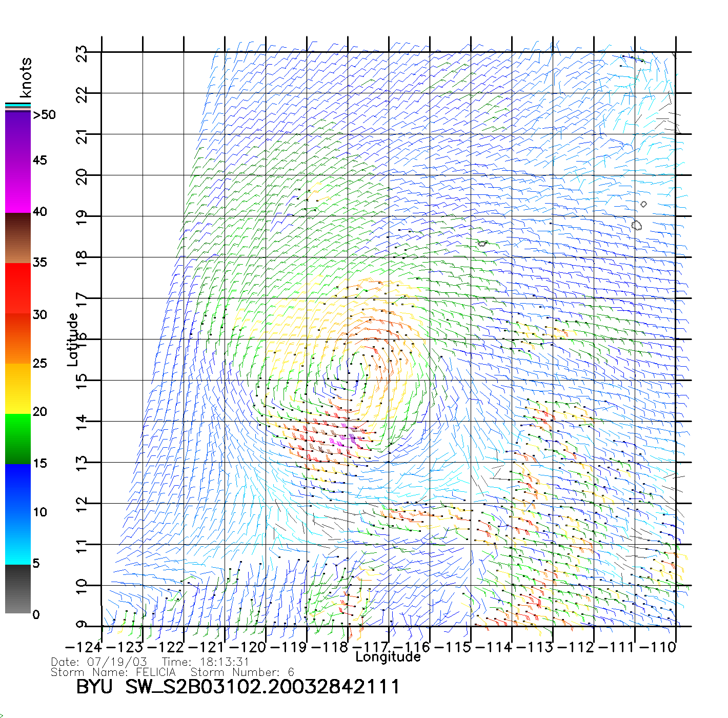
Task: Click the 'Date: 07/19/03' text
Action: [99, 662]
